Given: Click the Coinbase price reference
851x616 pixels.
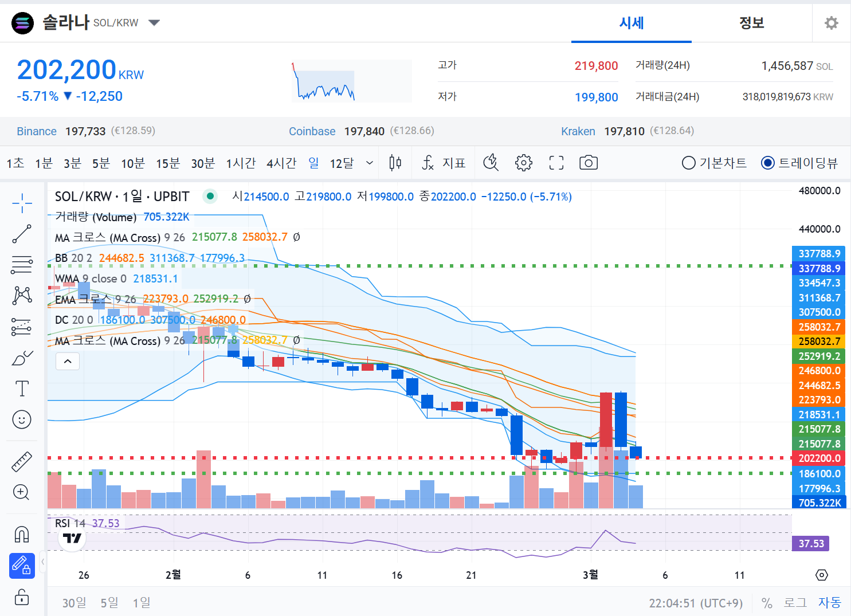Looking at the screenshot, I should tap(362, 131).
